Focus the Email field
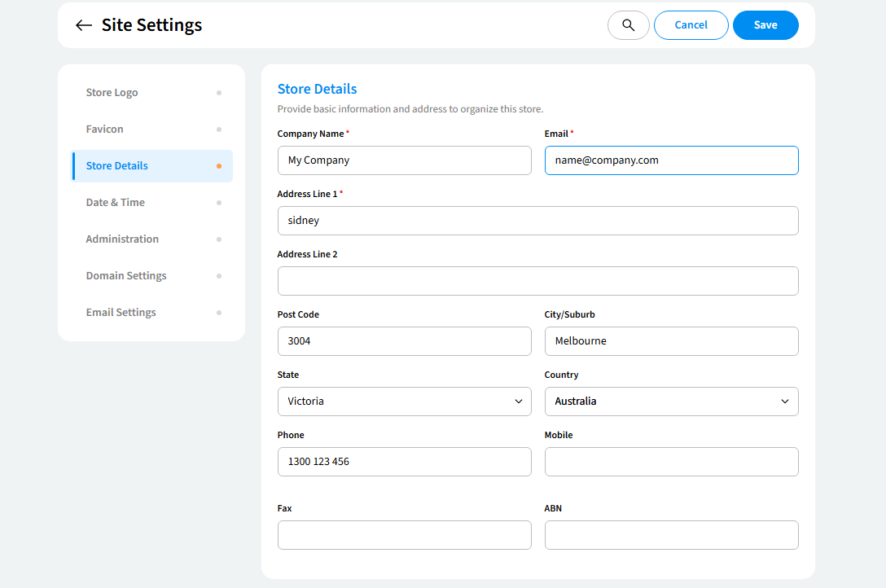The width and height of the screenshot is (886, 588). 671,160
